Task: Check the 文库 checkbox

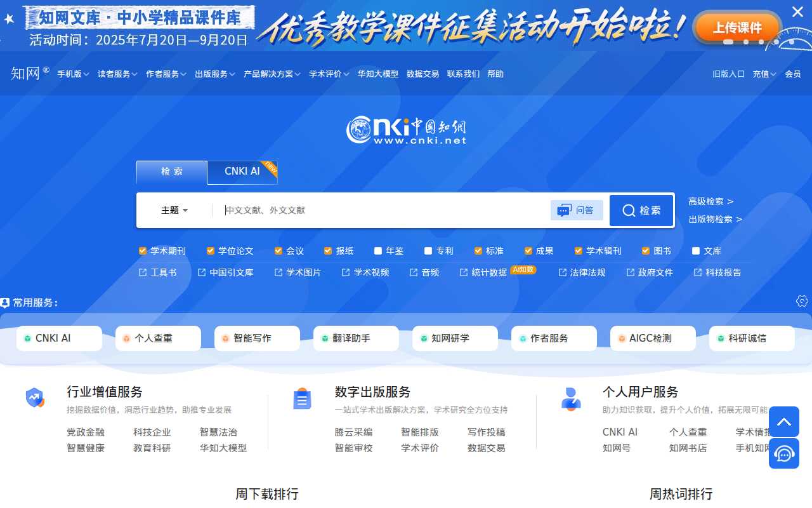Action: (696, 251)
